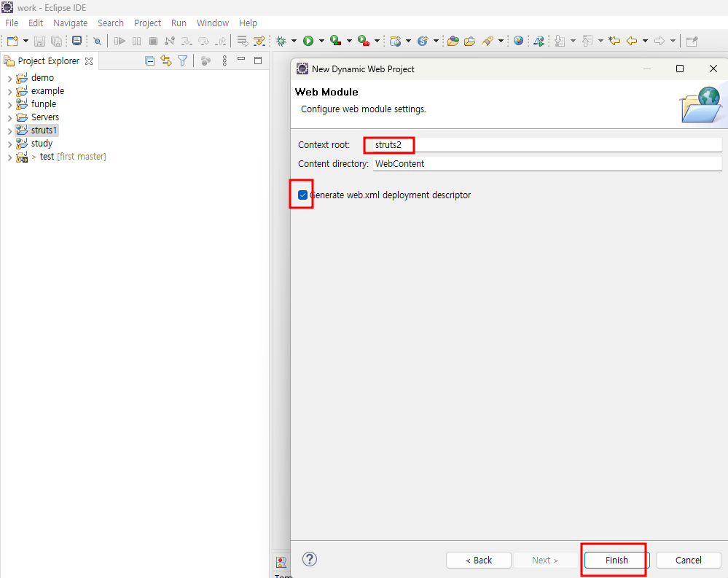Click the Step Return icon
The image size is (728, 578).
[x=221, y=41]
